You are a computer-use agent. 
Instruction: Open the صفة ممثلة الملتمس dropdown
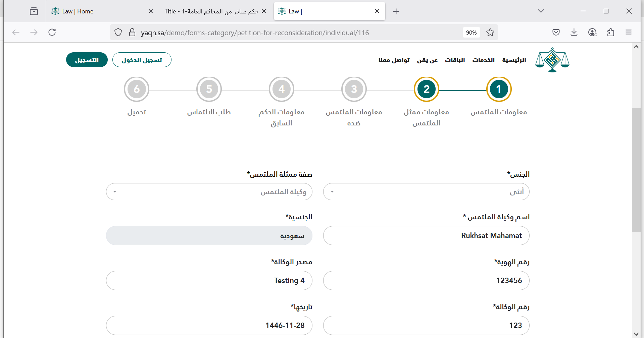click(209, 192)
